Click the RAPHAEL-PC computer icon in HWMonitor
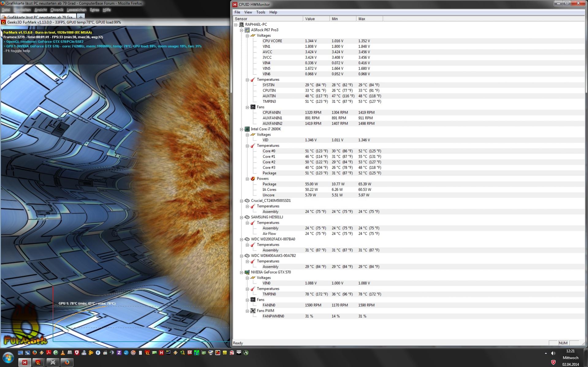588x367 pixels. 241,24
